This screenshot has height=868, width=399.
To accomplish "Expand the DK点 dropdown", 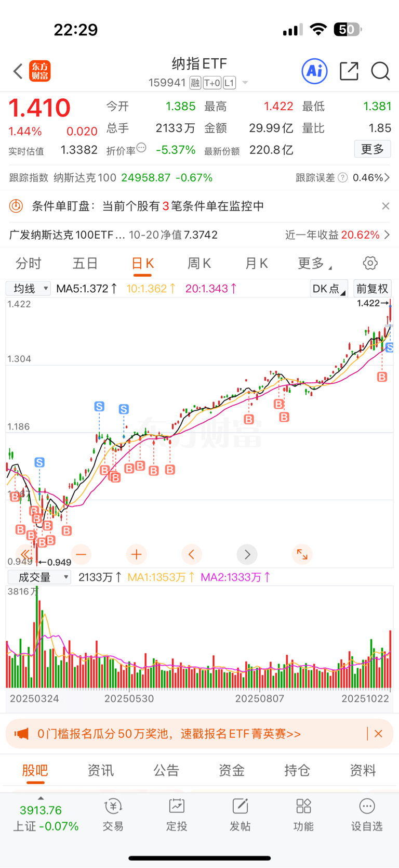I will coord(329,289).
